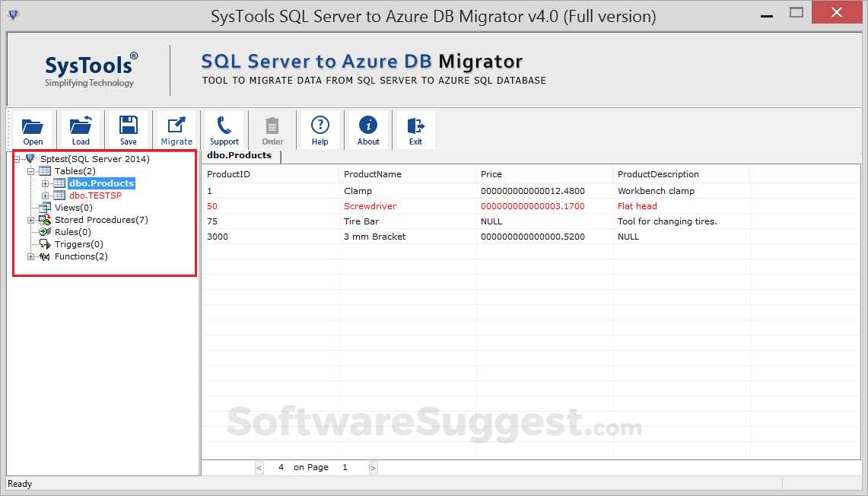The height and width of the screenshot is (496, 868).
Task: Select Views(0) in the tree
Action: click(73, 208)
